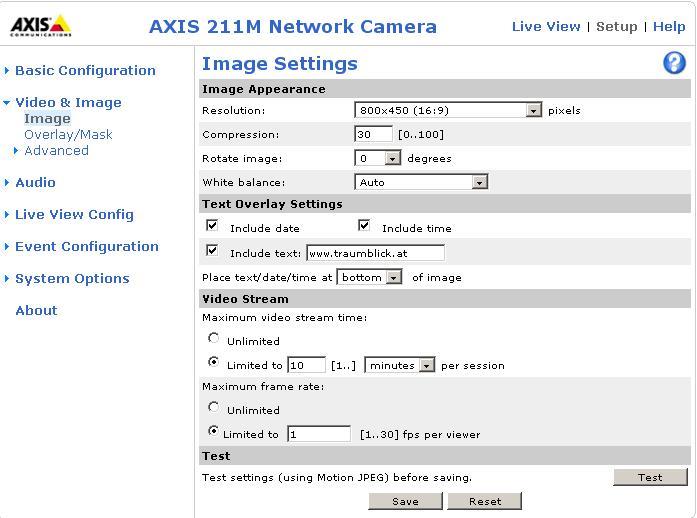The width and height of the screenshot is (697, 518).
Task: Click the Image Settings page title
Action: click(x=280, y=64)
